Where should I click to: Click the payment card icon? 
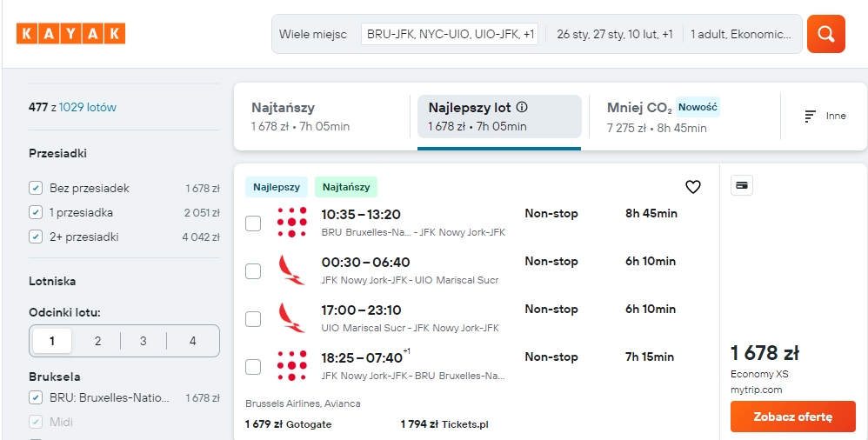(742, 185)
